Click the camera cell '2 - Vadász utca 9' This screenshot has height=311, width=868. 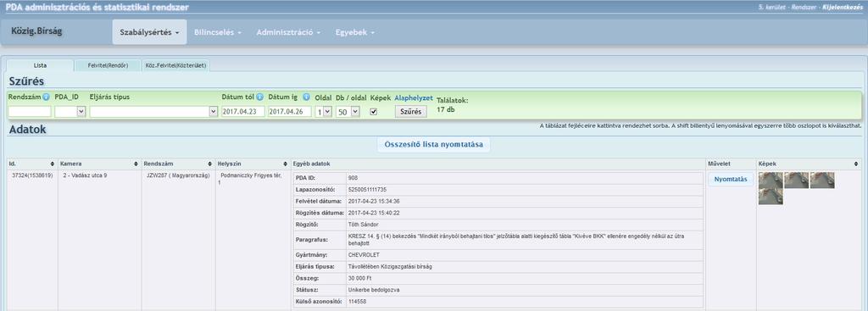coord(85,175)
